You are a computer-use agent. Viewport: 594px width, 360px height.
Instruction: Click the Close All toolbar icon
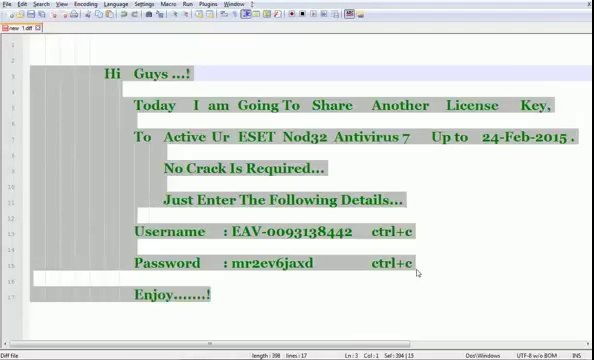pos(65,14)
